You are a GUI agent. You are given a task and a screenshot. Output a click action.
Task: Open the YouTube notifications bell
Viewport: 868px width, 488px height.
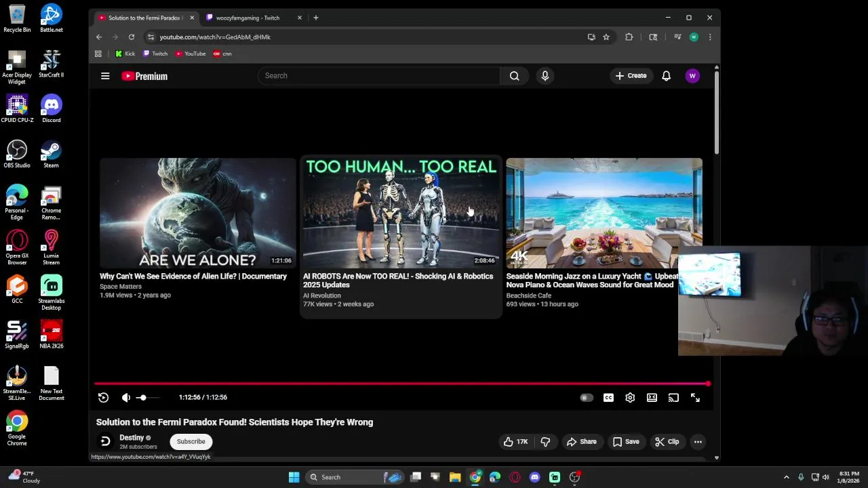coord(666,76)
